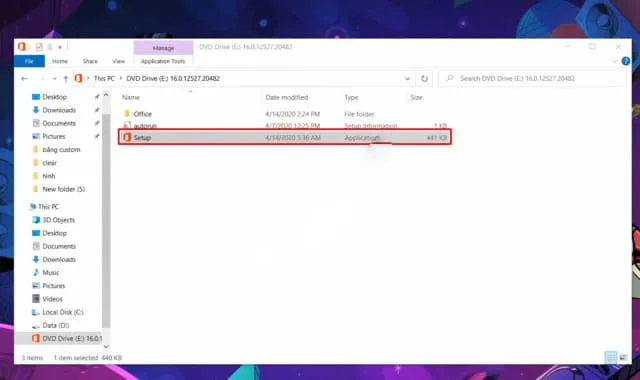Select the Setup application icon

127,138
